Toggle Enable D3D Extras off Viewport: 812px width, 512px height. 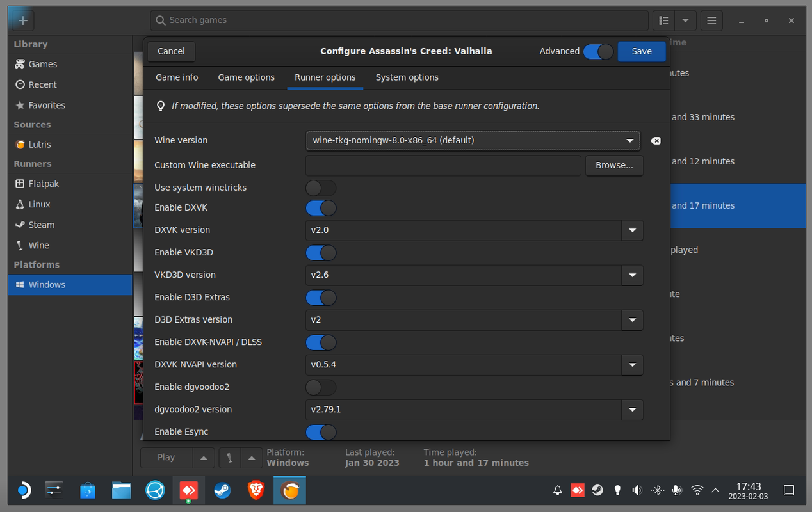(321, 298)
